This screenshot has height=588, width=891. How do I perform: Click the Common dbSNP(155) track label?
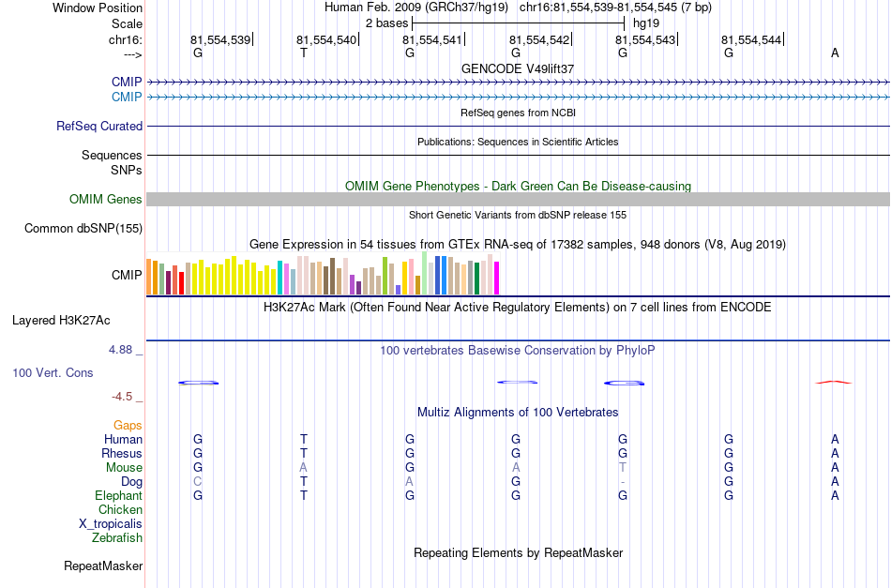click(83, 229)
